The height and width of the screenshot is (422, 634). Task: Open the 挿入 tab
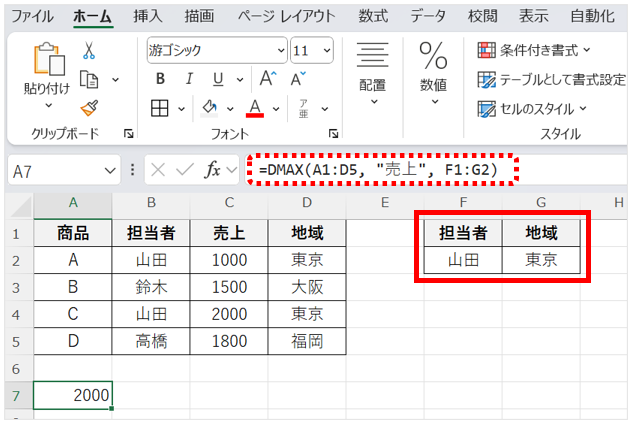click(x=148, y=16)
